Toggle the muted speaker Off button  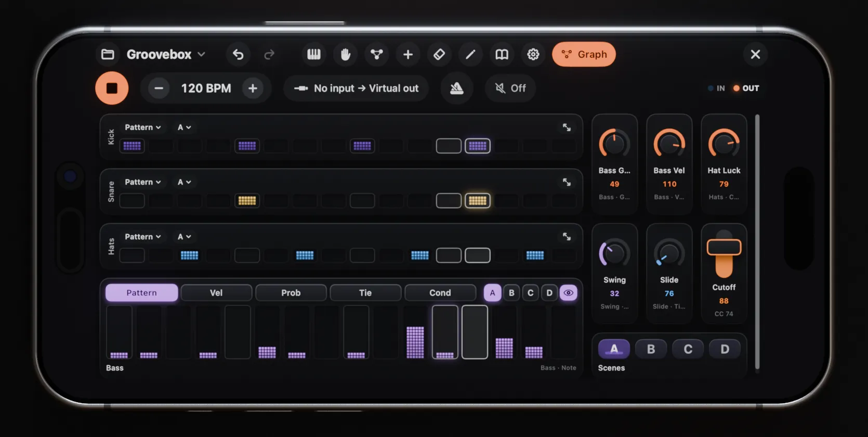click(510, 88)
